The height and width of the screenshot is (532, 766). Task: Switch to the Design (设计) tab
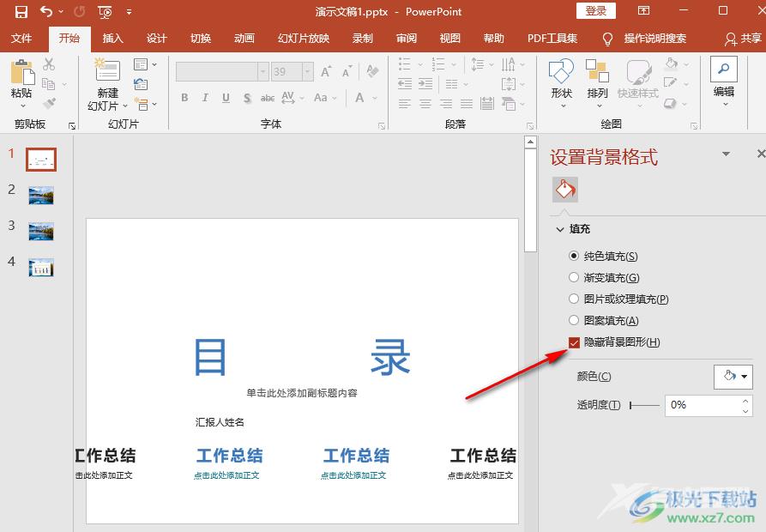[157, 38]
